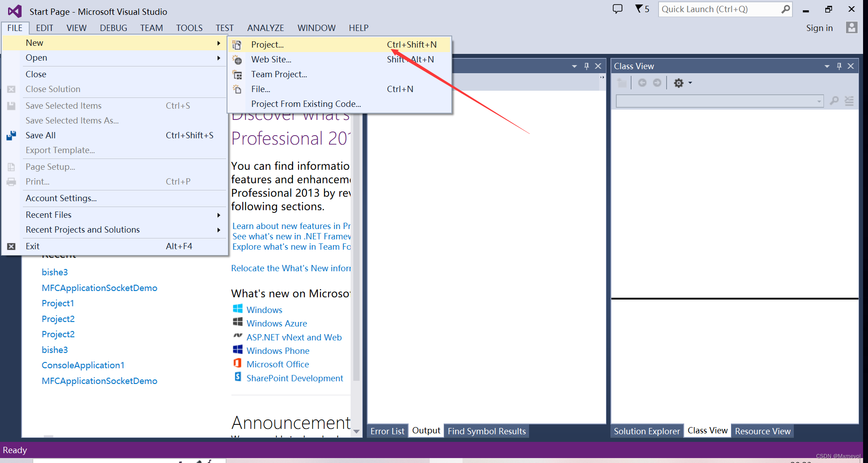The image size is (868, 463).
Task: Click Account Settings... in File menu
Action: point(115,198)
